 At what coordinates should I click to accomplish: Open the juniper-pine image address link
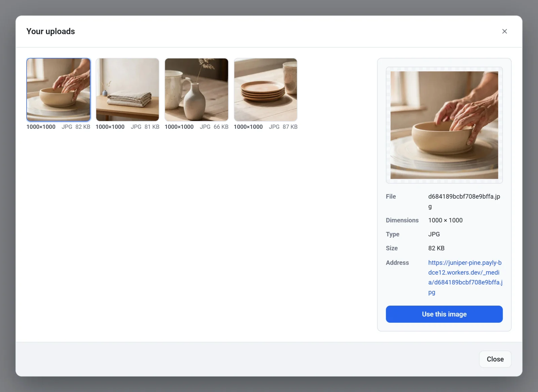(465, 277)
